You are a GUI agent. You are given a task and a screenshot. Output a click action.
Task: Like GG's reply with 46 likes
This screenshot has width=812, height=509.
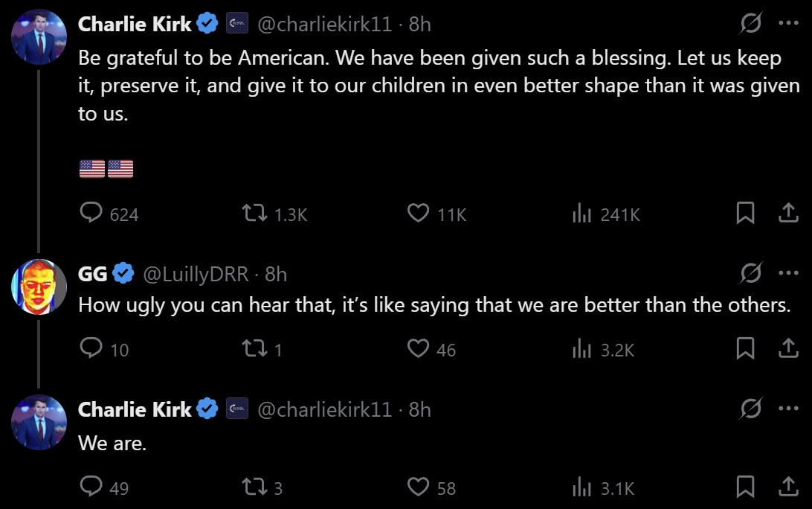coord(419,348)
